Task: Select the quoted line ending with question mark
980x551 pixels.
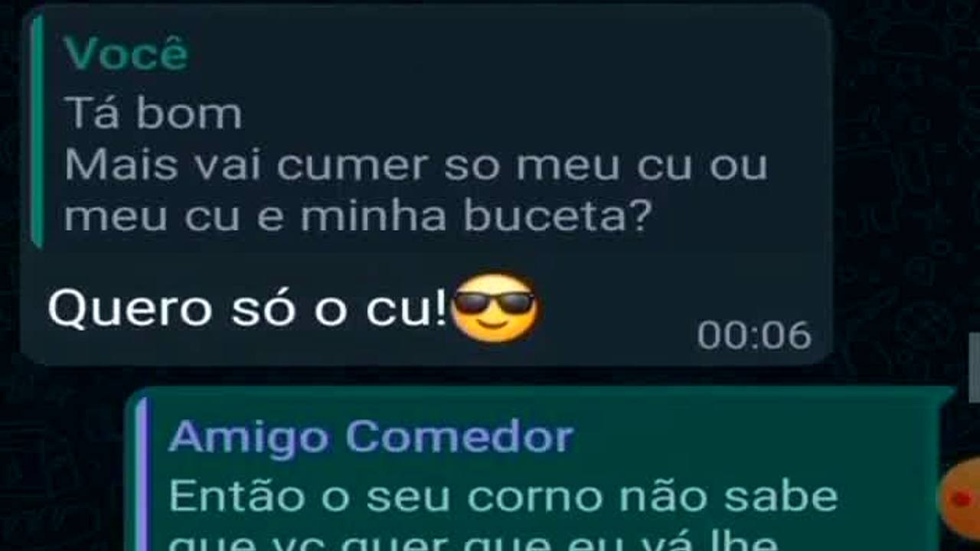Action: (358, 217)
